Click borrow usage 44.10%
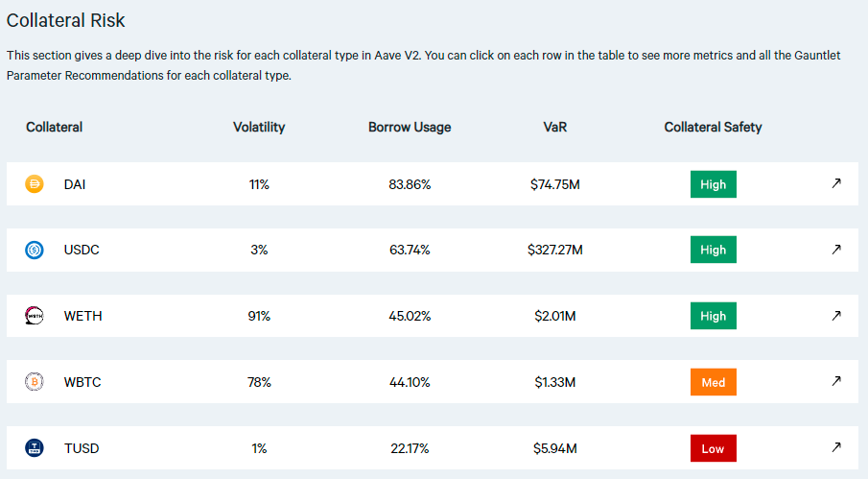Image resolution: width=868 pixels, height=479 pixels. pyautogui.click(x=410, y=382)
